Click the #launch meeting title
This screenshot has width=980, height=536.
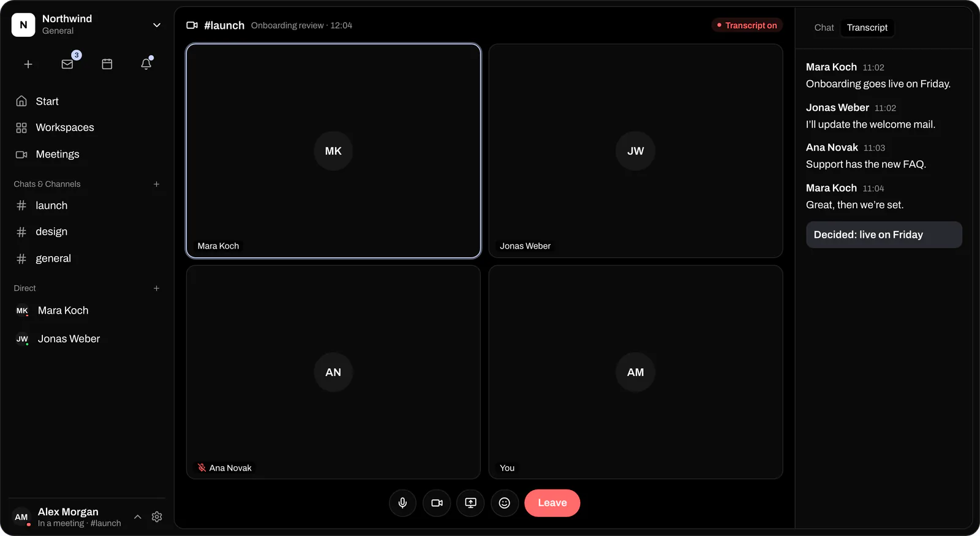[224, 25]
